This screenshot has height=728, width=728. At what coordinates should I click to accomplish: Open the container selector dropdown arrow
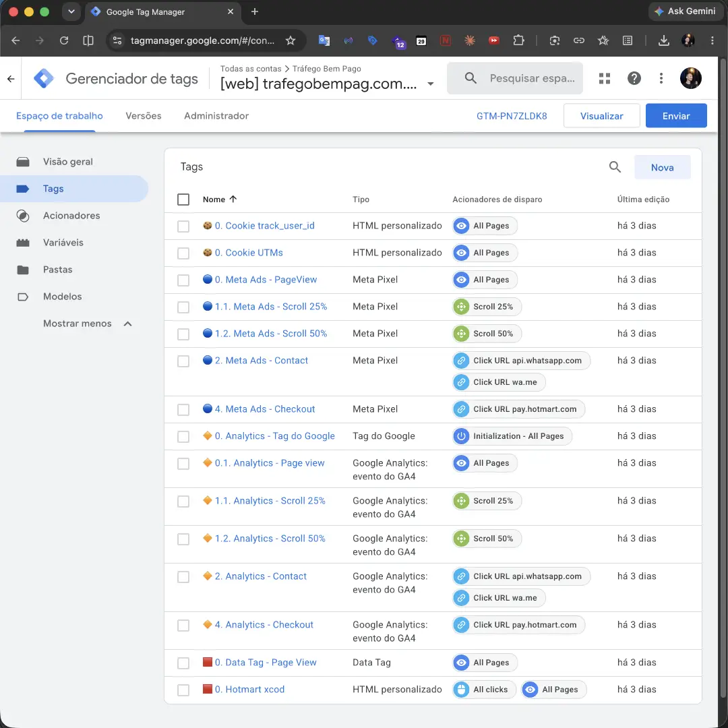pos(430,84)
